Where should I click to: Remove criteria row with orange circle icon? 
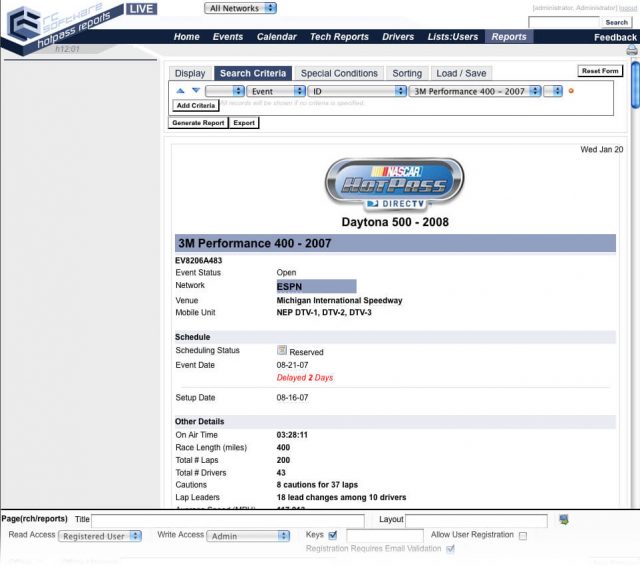[x=571, y=91]
